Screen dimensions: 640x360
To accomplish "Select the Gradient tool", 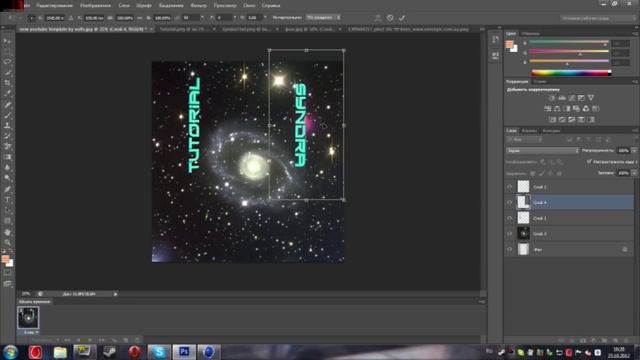I will coord(7,157).
